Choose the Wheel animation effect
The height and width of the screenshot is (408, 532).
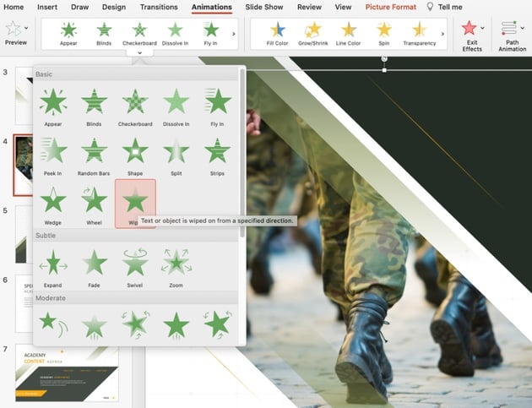95,203
